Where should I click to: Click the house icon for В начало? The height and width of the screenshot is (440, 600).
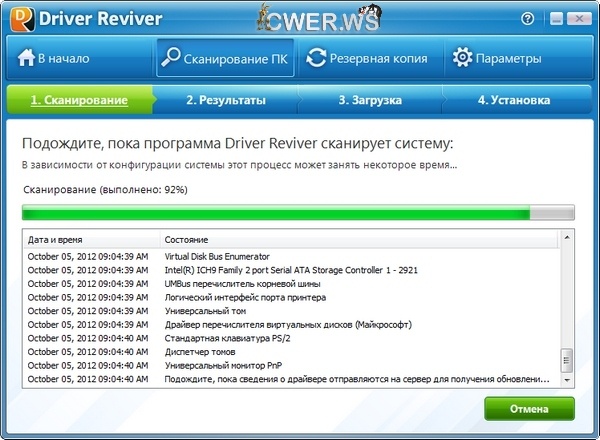coord(26,58)
